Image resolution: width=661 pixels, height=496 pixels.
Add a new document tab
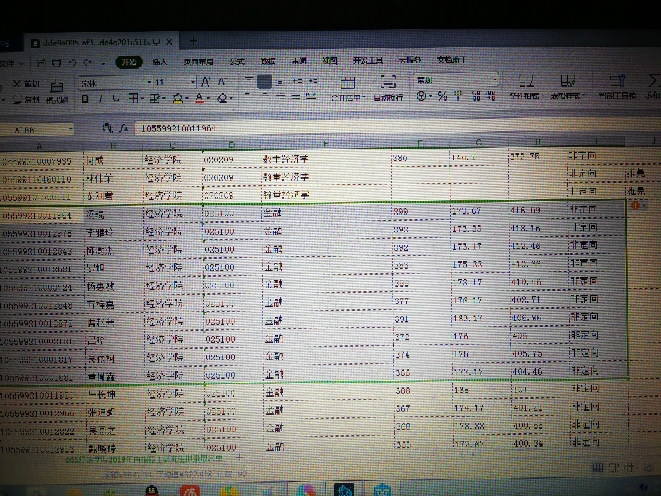click(x=193, y=41)
